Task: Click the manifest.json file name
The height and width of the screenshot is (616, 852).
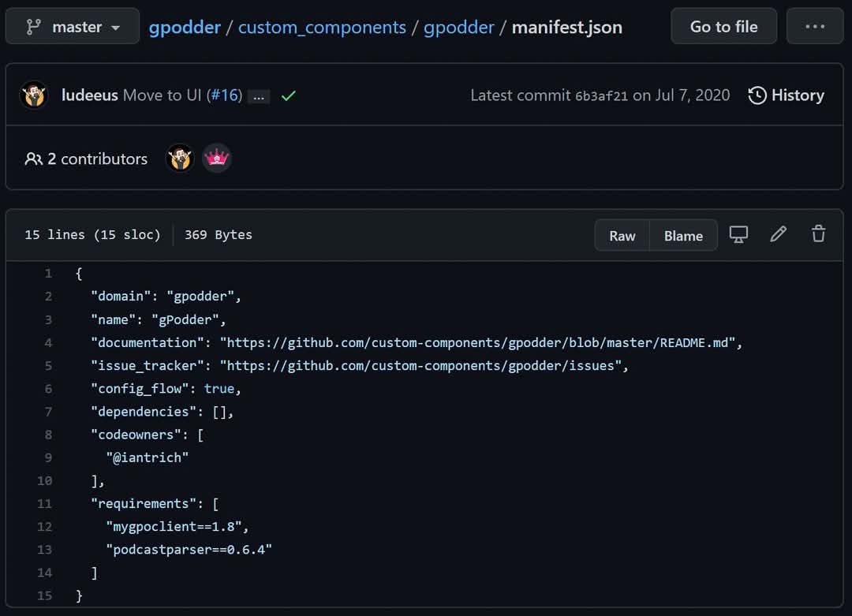Action: coord(567,27)
